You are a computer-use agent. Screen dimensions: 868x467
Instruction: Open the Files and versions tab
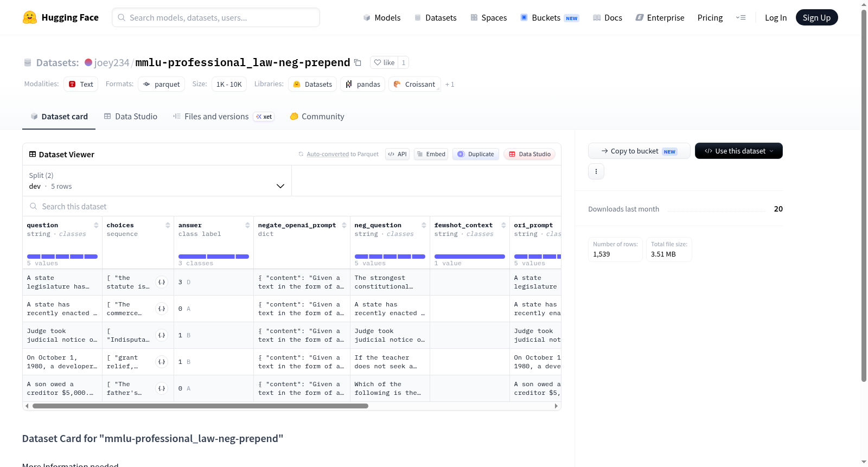coord(224,116)
